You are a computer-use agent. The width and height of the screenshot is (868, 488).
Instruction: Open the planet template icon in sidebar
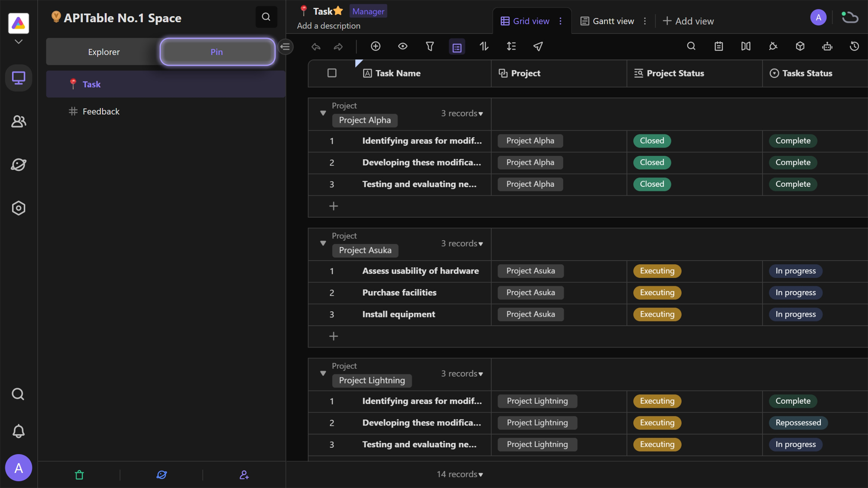(x=19, y=165)
